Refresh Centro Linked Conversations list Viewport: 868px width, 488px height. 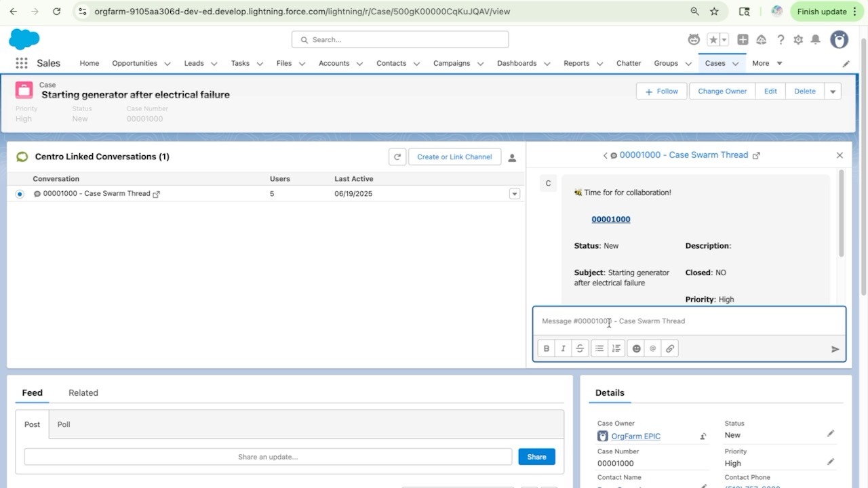397,157
